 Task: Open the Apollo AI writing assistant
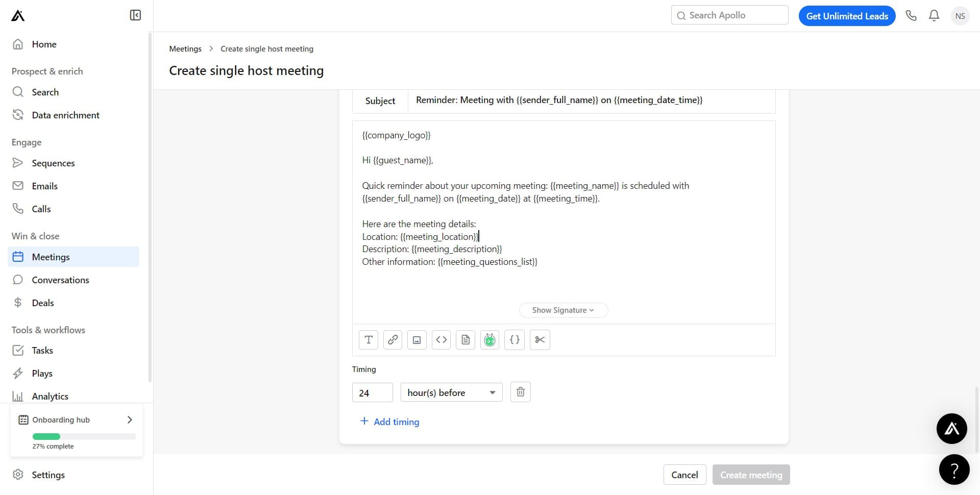(x=489, y=339)
